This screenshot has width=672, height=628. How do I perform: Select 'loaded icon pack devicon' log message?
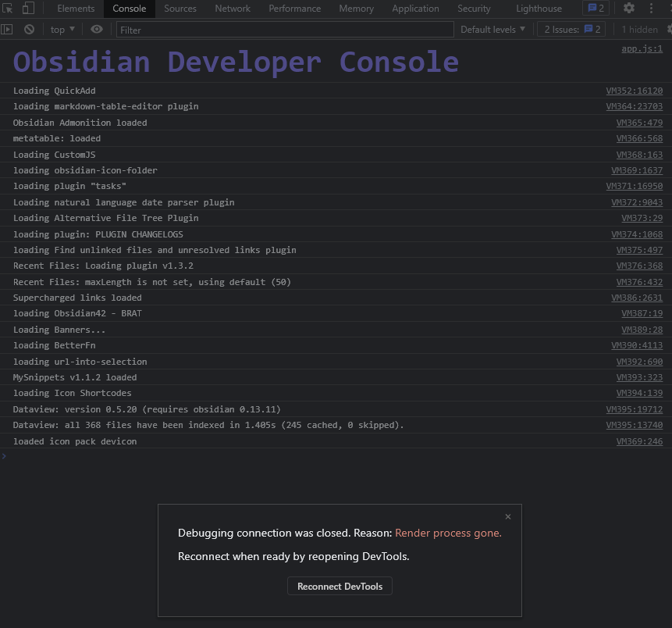coord(75,441)
